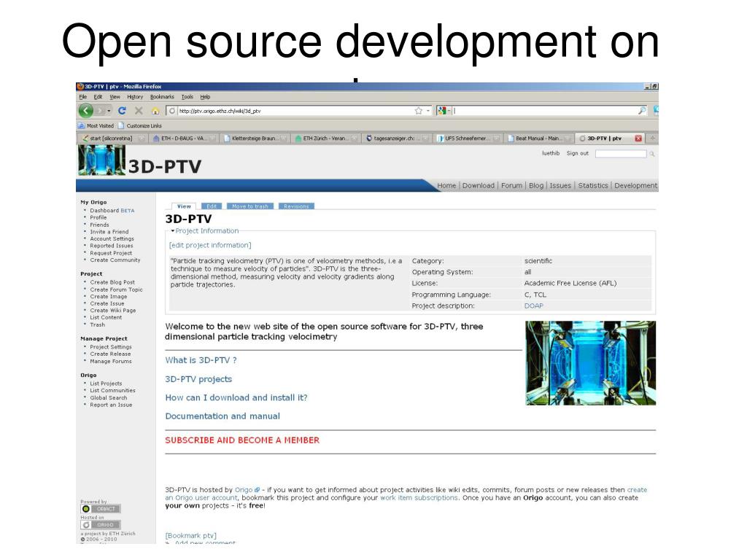The image size is (747, 560).
Task: Switch to the UFS Schneeferner tab
Action: click(468, 138)
